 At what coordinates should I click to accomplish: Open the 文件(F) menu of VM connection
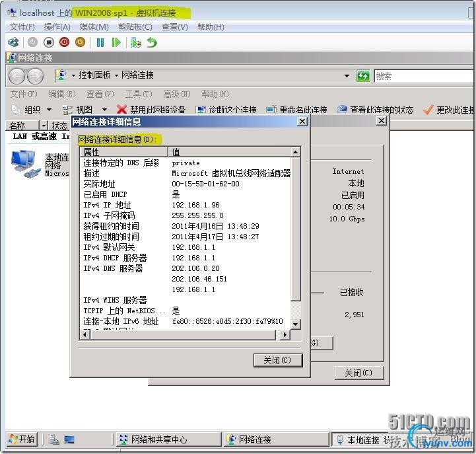(22, 27)
